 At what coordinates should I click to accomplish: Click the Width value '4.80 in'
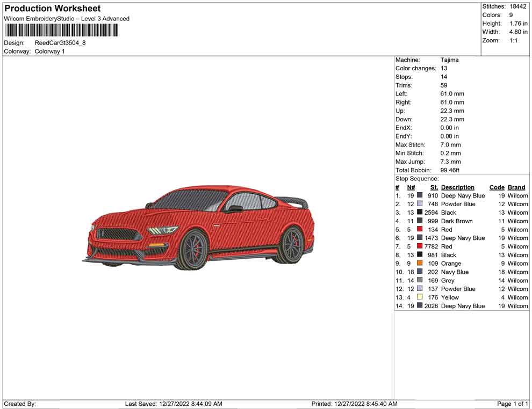pyautogui.click(x=519, y=32)
